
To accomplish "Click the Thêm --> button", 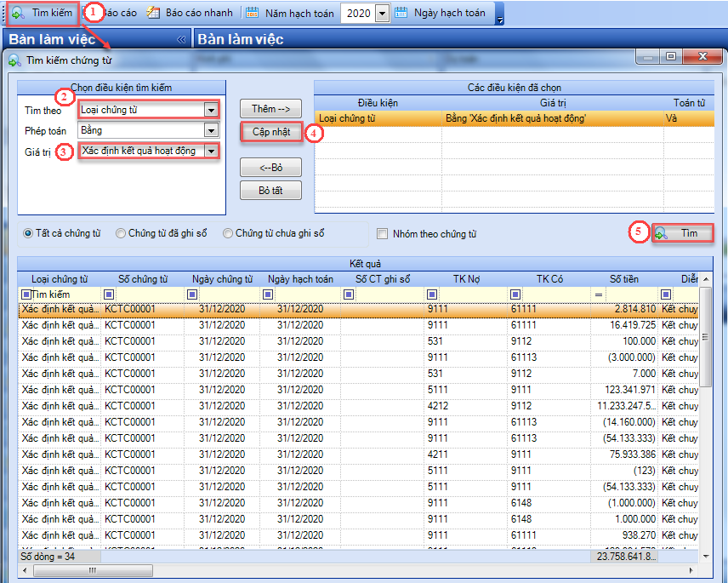I will coord(270,109).
